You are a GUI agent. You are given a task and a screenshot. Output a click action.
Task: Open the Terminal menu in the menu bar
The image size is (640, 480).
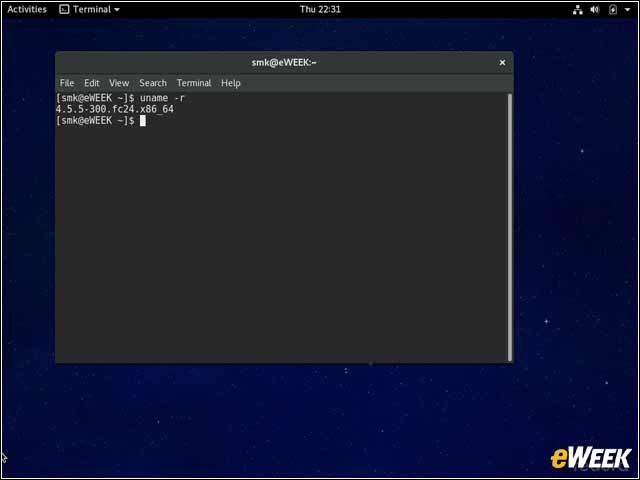point(194,83)
